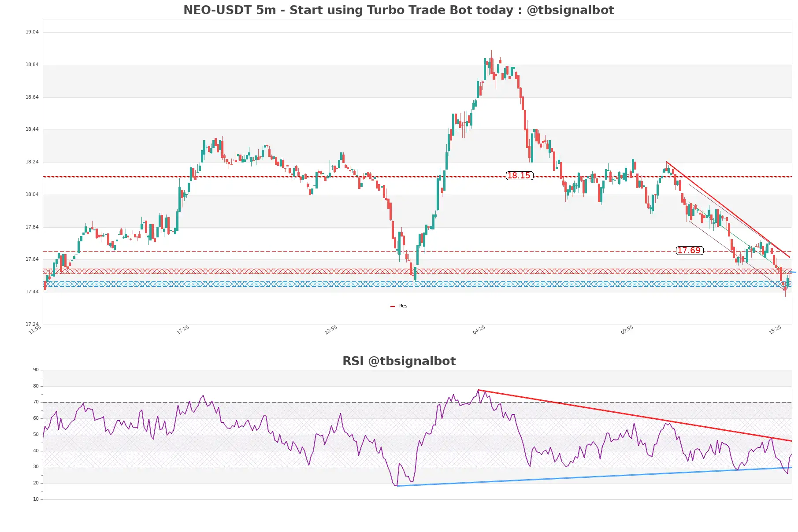Click the RSI 80 axis label
The width and height of the screenshot is (798, 532).
36,386
